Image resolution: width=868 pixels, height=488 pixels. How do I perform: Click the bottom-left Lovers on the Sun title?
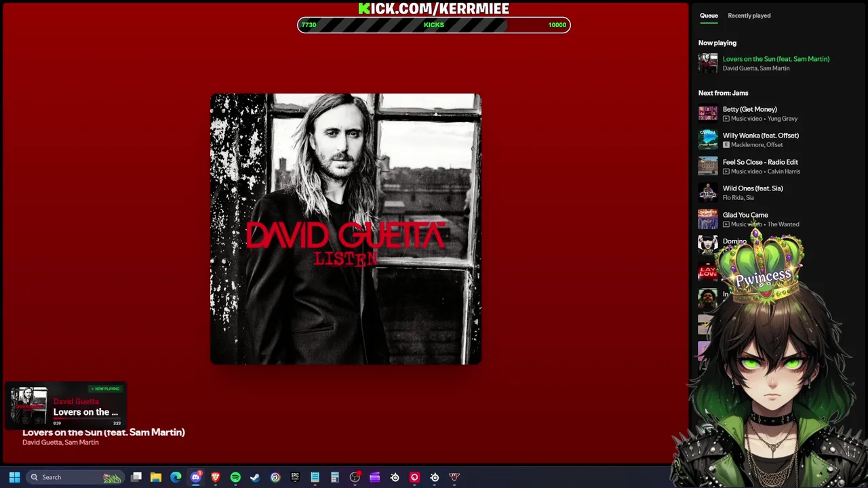pos(103,432)
